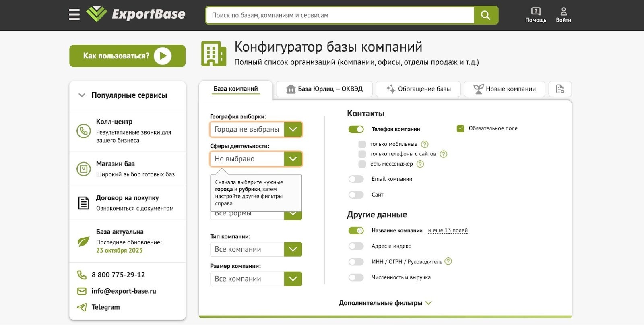Click the green leaf icon for База актуальна
This screenshot has height=325, width=644.
(83, 241)
